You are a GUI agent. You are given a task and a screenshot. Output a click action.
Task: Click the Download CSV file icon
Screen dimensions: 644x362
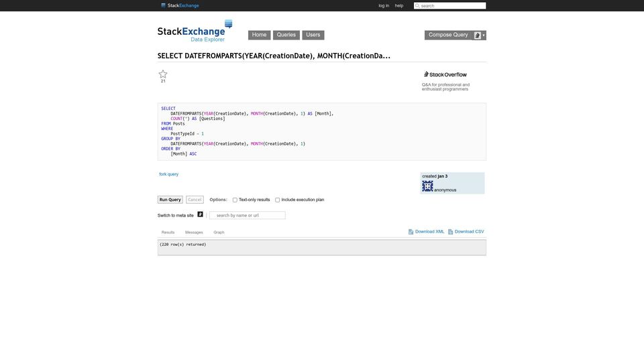tap(450, 232)
